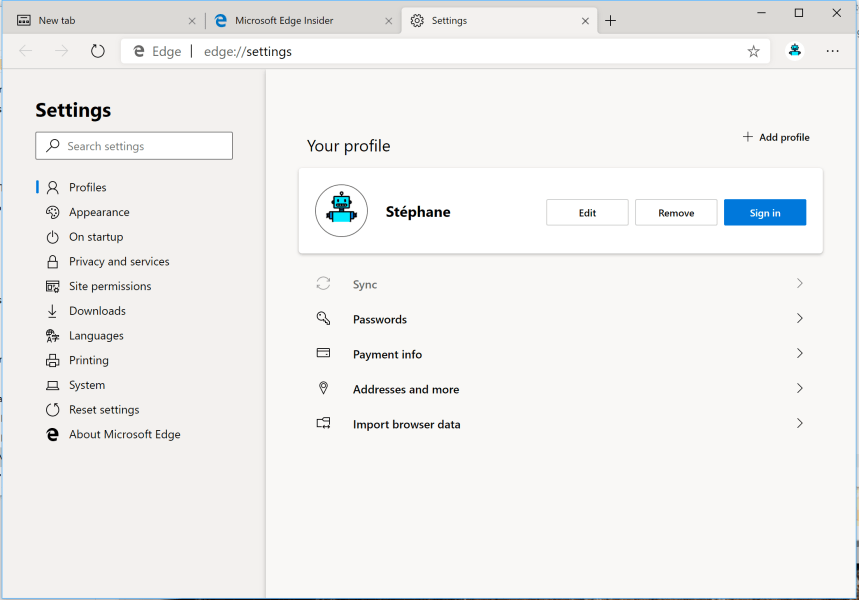859x600 pixels.
Task: Expand Addresses and more chevron
Action: pos(799,389)
